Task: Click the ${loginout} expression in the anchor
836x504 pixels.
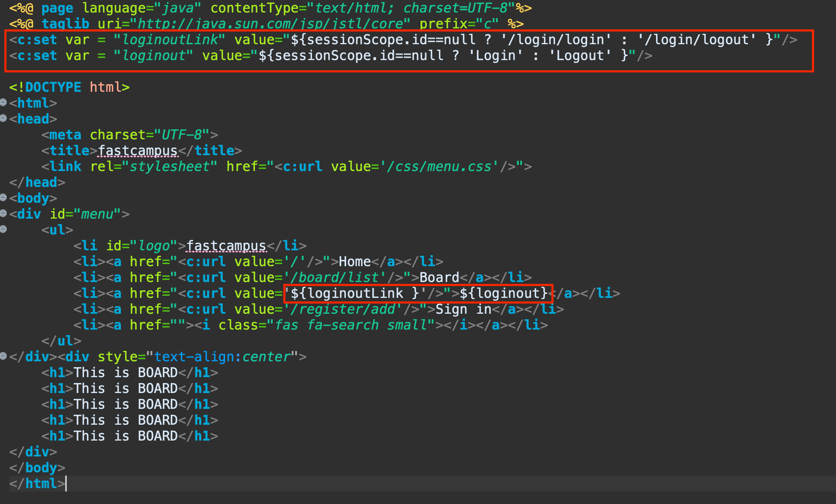Action: tap(504, 293)
